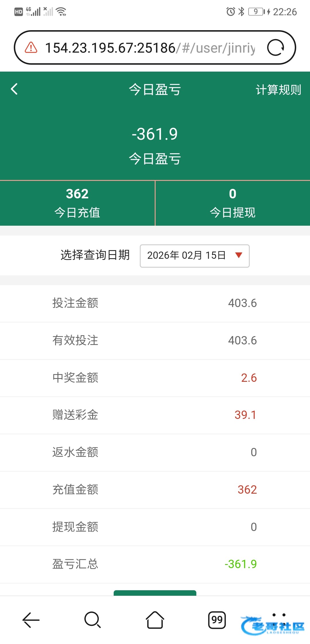Tap the 投注金额 row
310x644 pixels.
point(155,303)
